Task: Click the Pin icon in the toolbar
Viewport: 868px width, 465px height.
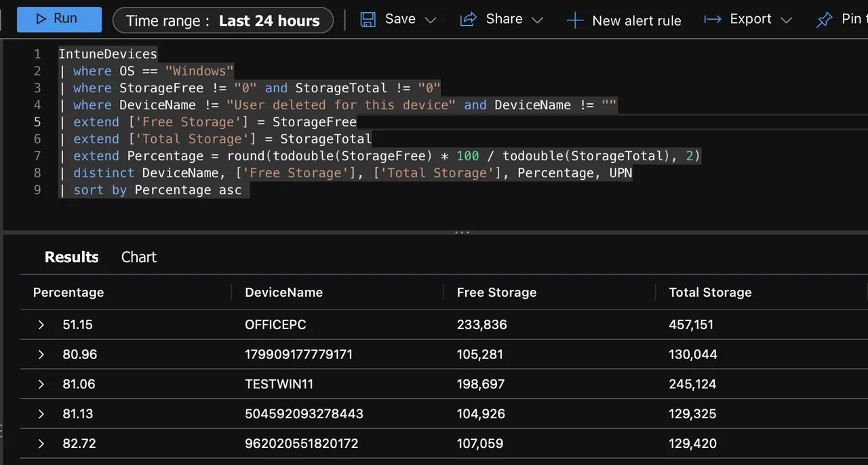Action: (824, 20)
